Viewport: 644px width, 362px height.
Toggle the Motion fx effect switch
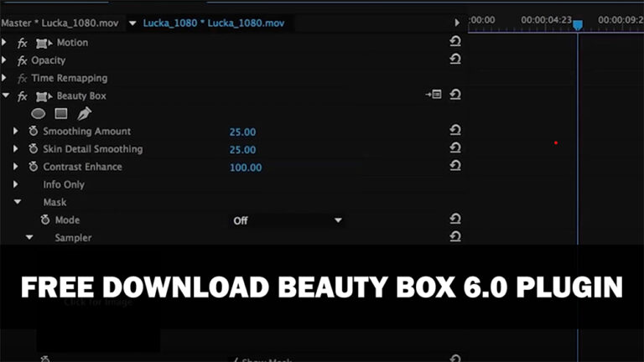click(22, 43)
